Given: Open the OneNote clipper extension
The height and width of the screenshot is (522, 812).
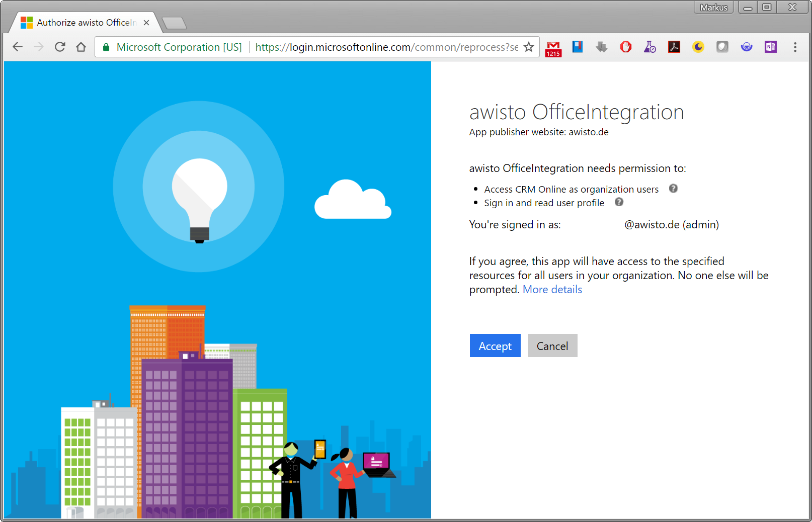Looking at the screenshot, I should click(771, 47).
